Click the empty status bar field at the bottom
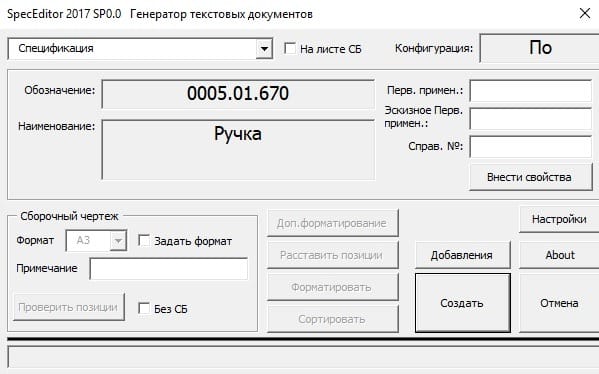The height and width of the screenshot is (374, 599). [x=303, y=358]
